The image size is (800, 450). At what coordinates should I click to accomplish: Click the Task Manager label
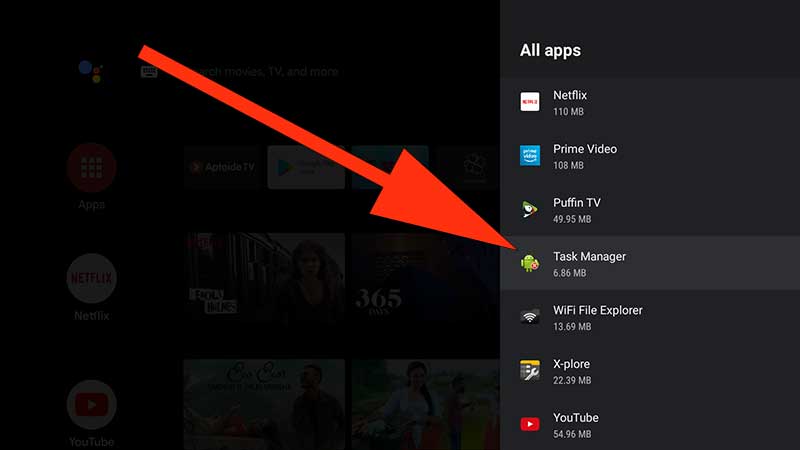point(589,257)
